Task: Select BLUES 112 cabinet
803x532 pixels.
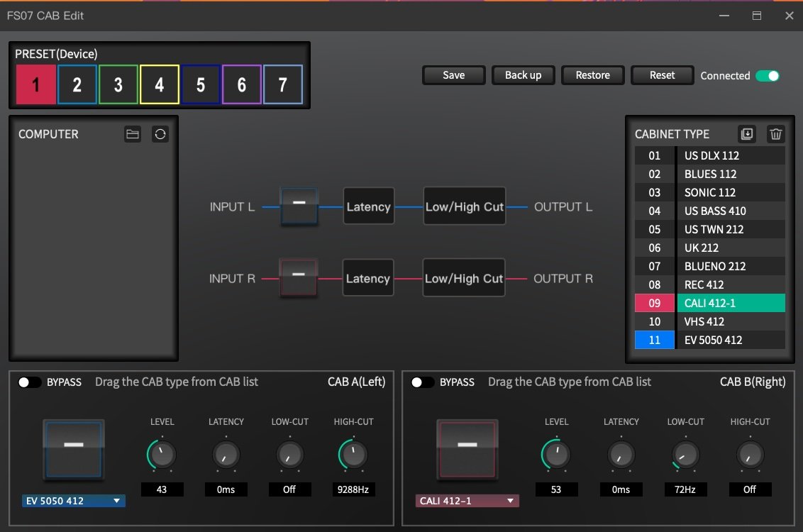Action: 710,174
